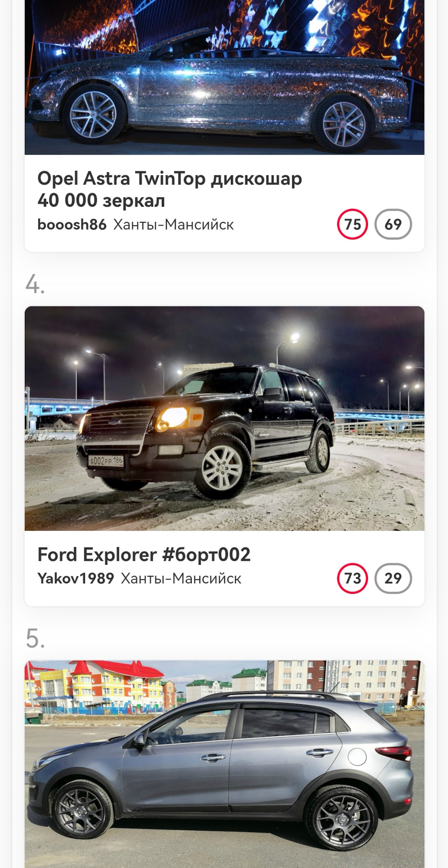Visit Yakov1989 user profile
Viewport: 448px width, 868px height.
coord(75,579)
